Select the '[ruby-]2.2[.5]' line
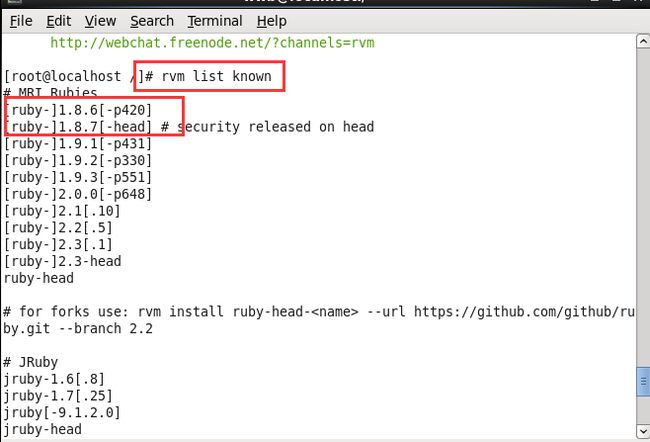The image size is (650, 442). (x=58, y=228)
